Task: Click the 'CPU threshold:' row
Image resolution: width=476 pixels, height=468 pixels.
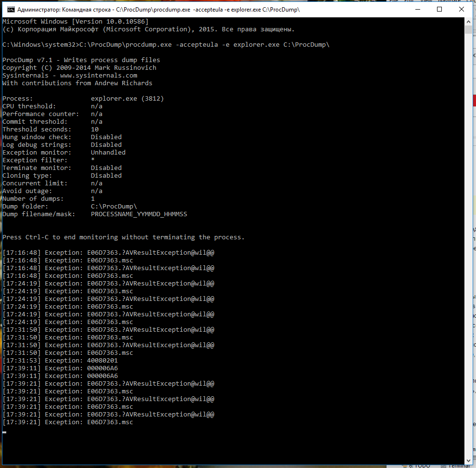Action: tap(52, 106)
